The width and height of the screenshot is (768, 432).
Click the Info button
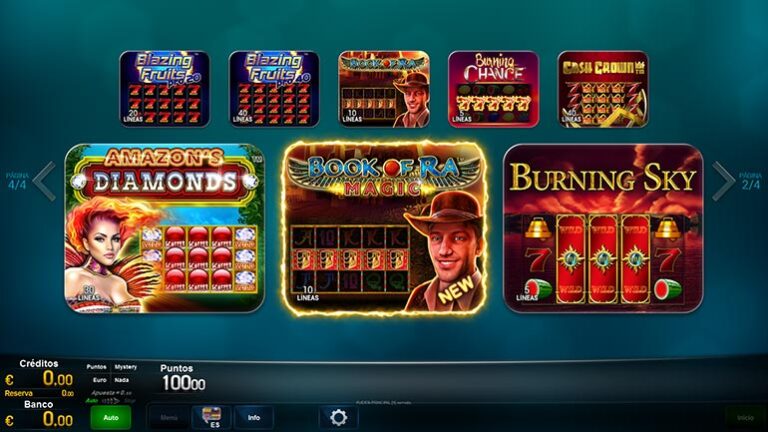(254, 417)
